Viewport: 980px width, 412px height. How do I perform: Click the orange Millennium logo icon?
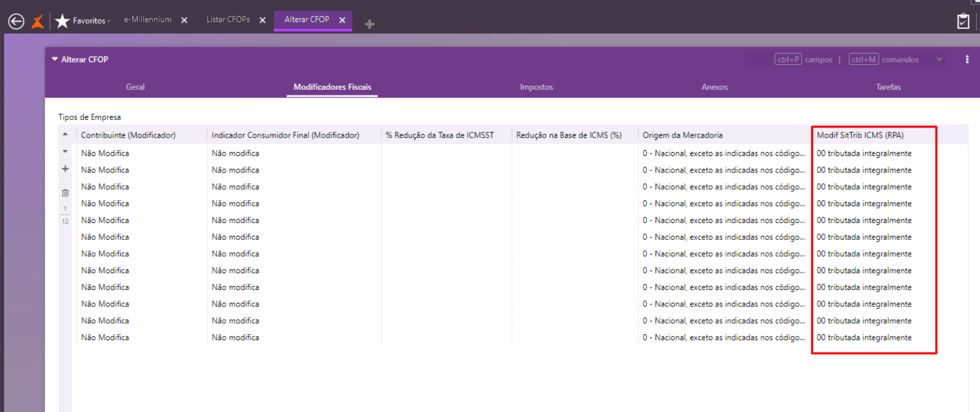38,21
